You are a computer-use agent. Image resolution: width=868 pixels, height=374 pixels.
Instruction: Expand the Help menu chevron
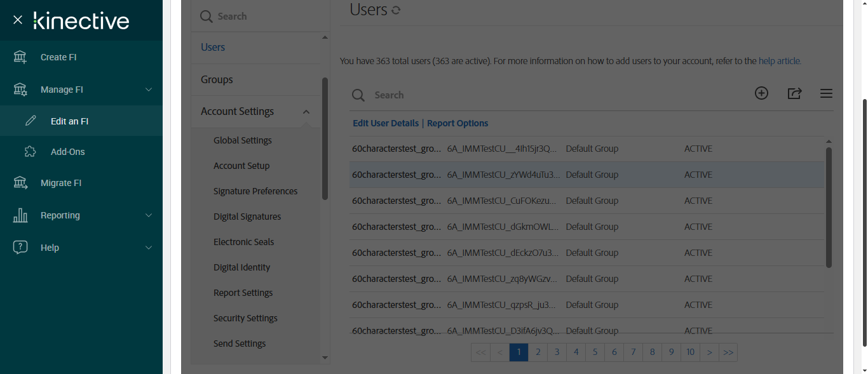(x=149, y=248)
